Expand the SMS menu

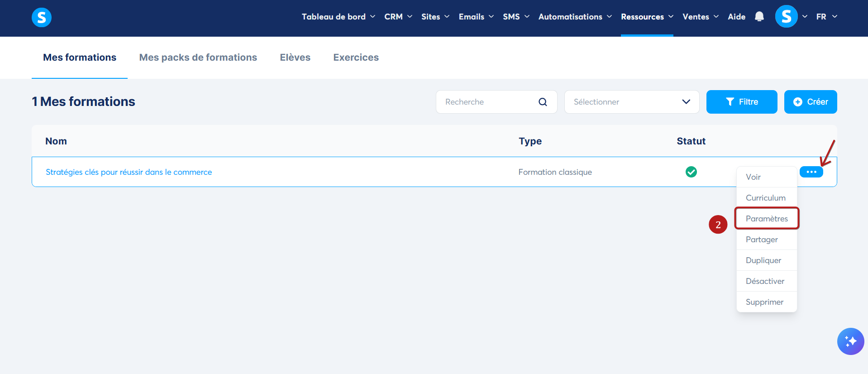[x=516, y=17]
